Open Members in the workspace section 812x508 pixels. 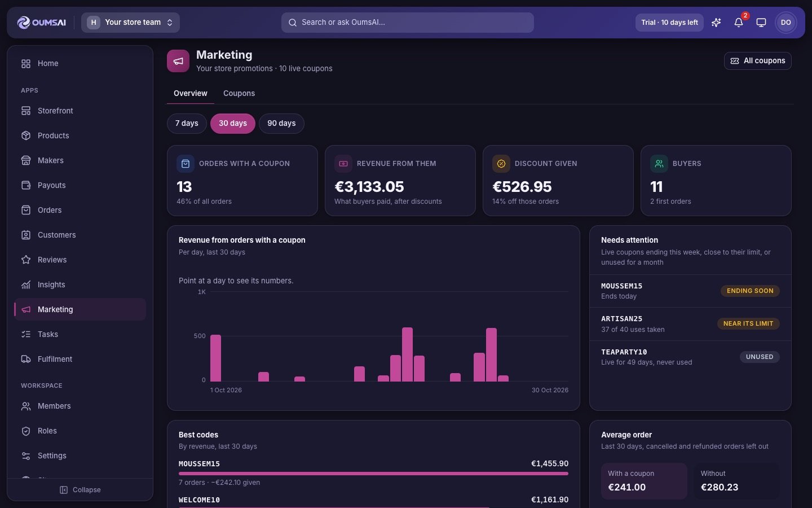[80, 406]
